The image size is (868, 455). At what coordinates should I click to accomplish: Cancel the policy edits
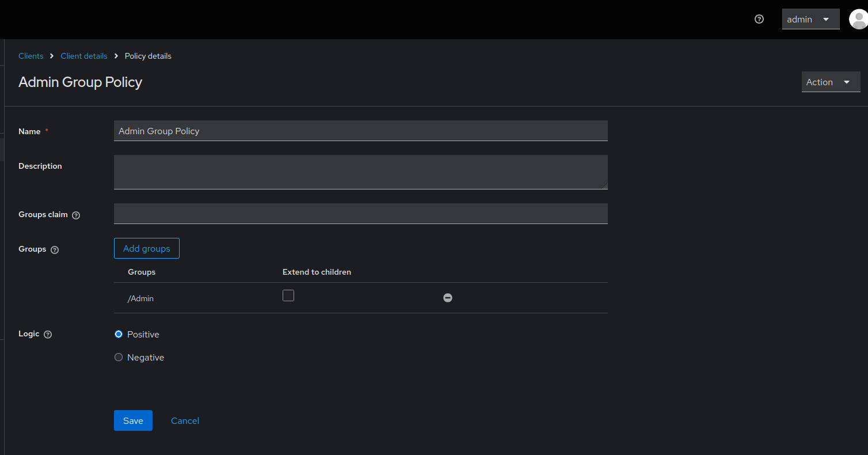coord(185,420)
